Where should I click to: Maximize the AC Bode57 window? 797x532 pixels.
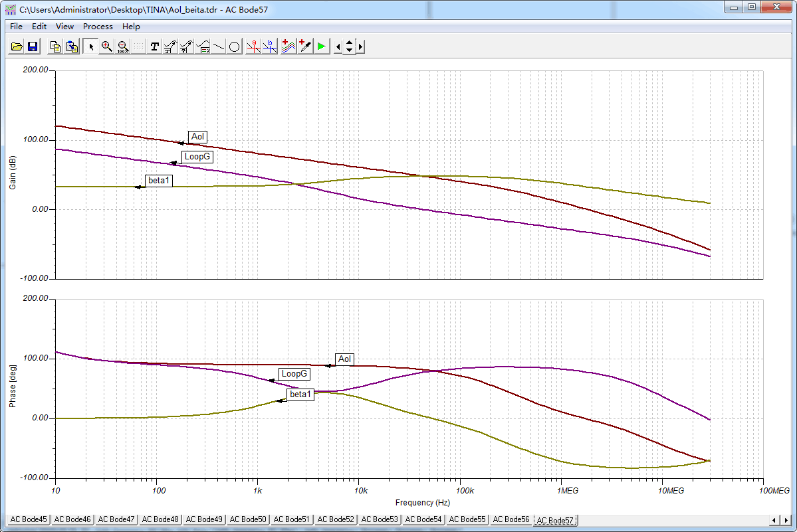pos(751,7)
